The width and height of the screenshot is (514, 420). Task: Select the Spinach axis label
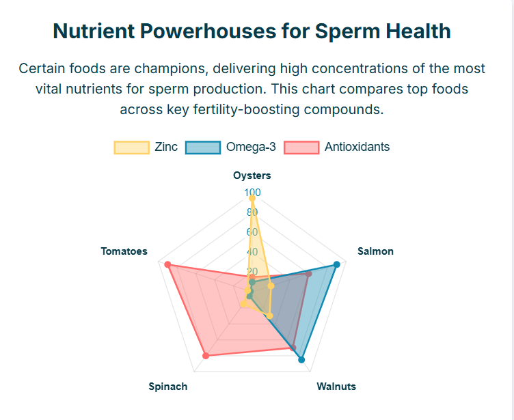tap(168, 387)
